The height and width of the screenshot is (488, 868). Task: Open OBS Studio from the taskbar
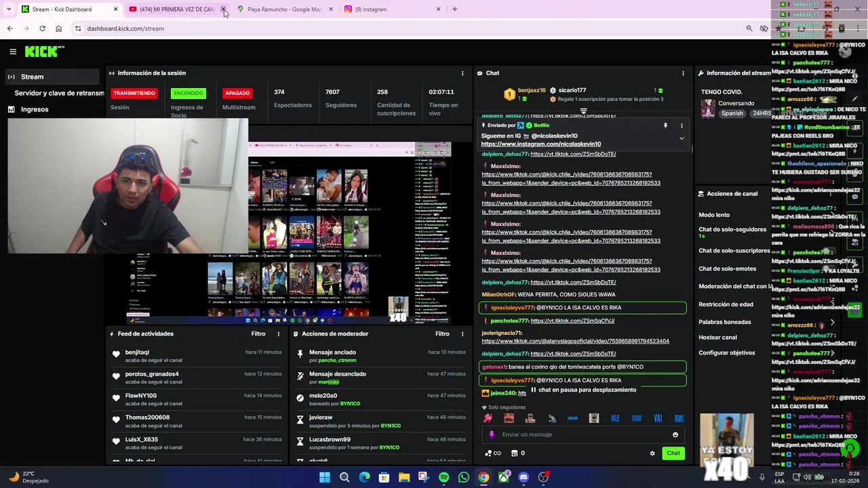pyautogui.click(x=543, y=477)
